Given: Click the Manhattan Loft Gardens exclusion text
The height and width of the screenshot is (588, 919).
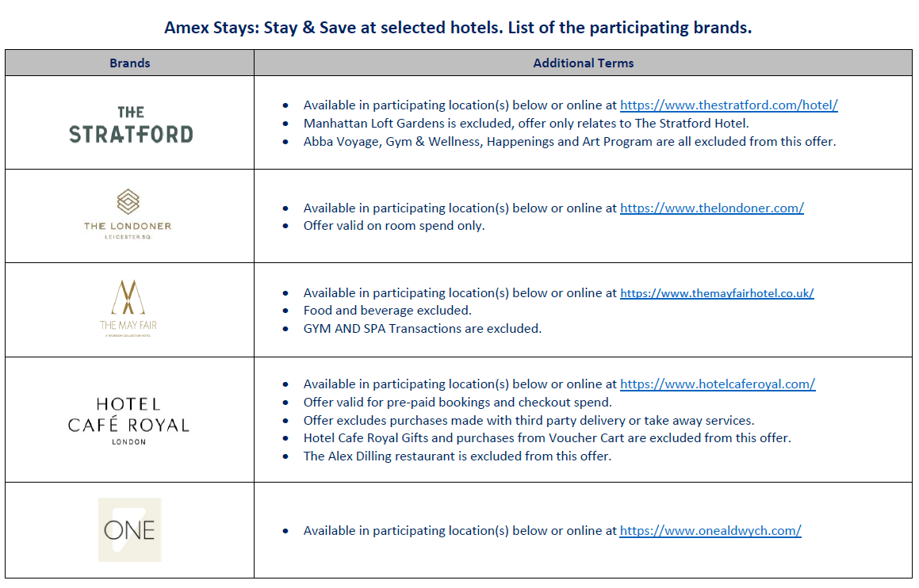Looking at the screenshot, I should 526,124.
